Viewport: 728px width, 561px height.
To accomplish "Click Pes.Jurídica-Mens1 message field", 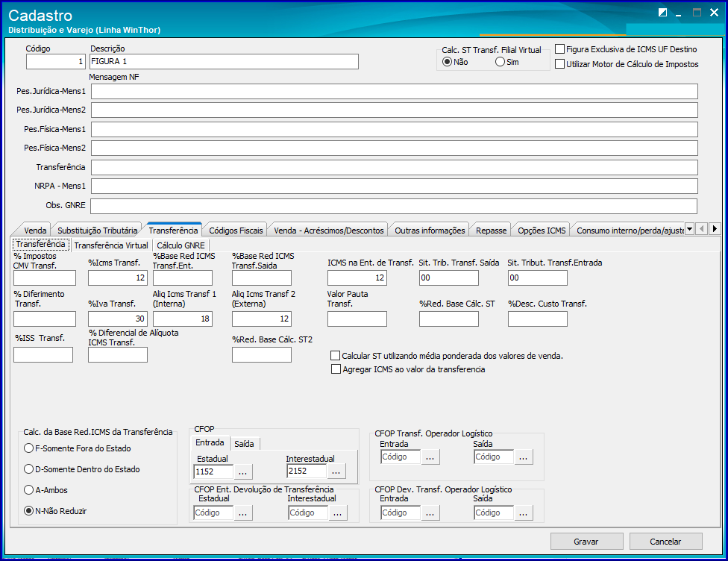I will (x=394, y=92).
